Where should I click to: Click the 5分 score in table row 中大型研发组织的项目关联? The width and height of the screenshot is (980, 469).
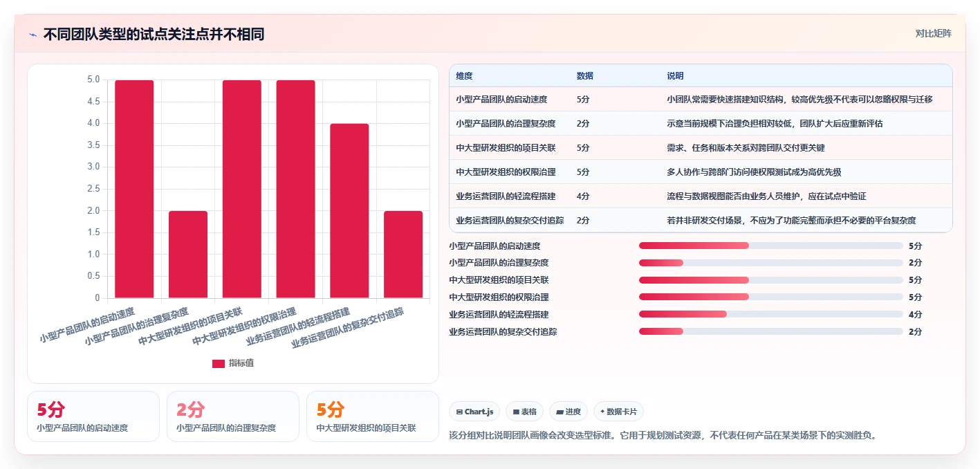click(x=583, y=148)
